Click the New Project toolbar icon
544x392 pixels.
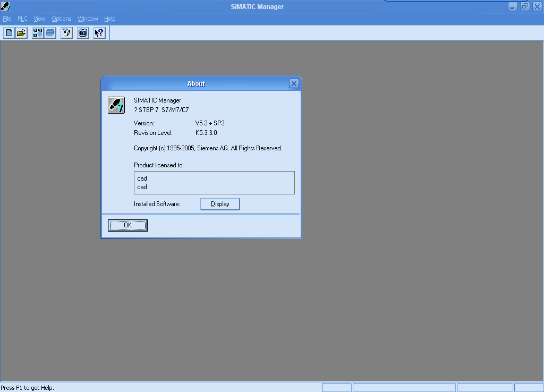click(x=10, y=33)
